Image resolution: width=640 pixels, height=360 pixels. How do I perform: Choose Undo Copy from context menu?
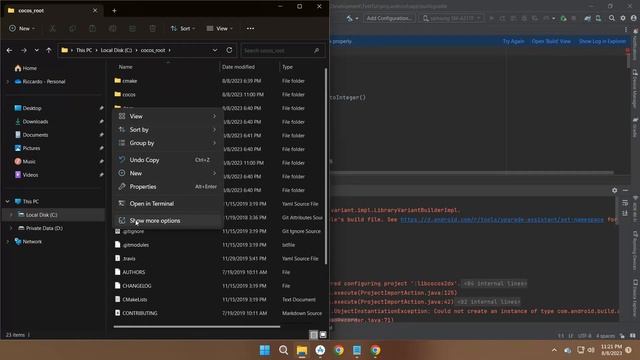click(x=168, y=160)
